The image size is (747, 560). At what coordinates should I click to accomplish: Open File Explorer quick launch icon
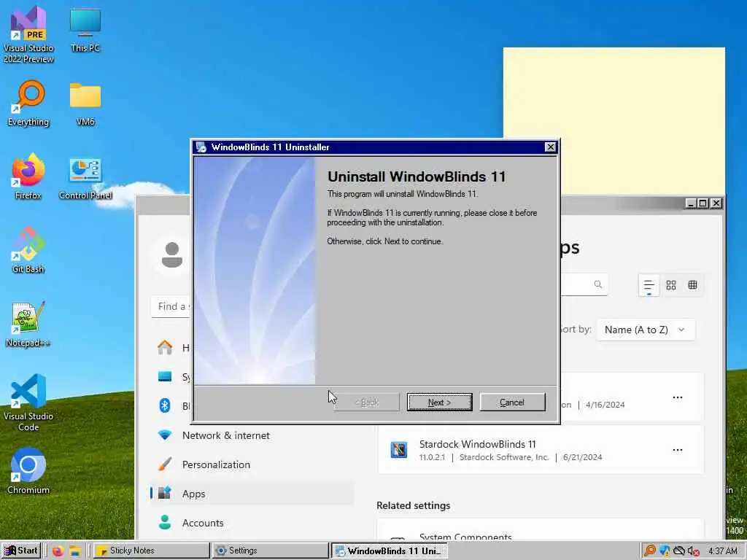tap(75, 551)
